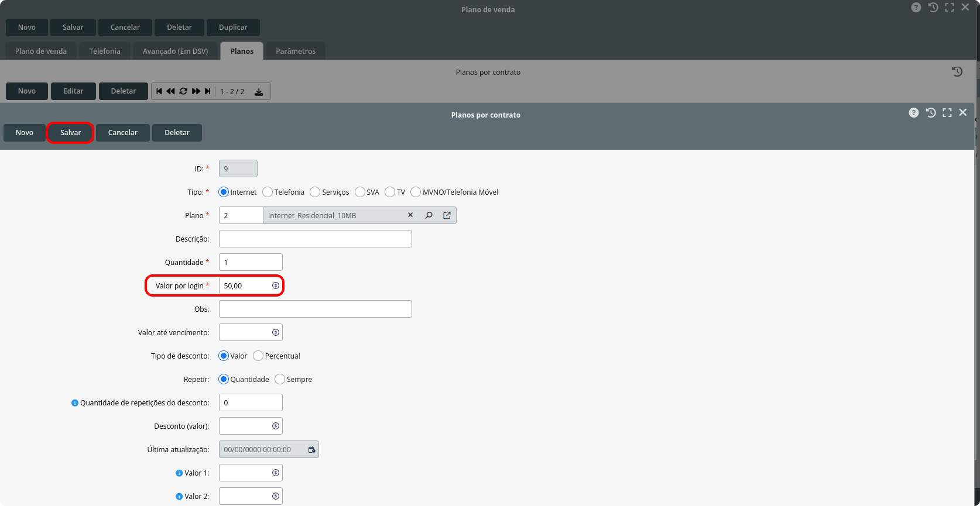Select Serviços as Tipo
Screen dimensions: 980x506
pyautogui.click(x=315, y=192)
